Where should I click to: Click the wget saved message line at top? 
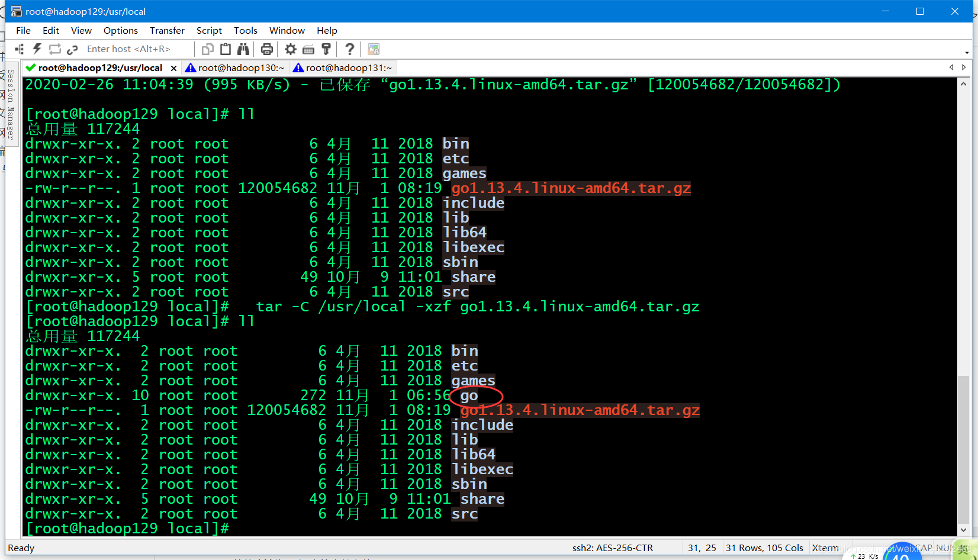[x=433, y=85]
